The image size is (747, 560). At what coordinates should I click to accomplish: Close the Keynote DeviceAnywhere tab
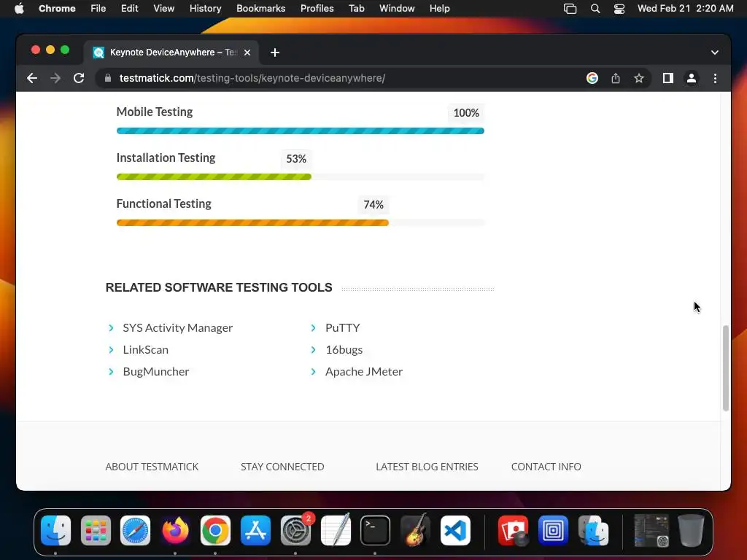247,52
